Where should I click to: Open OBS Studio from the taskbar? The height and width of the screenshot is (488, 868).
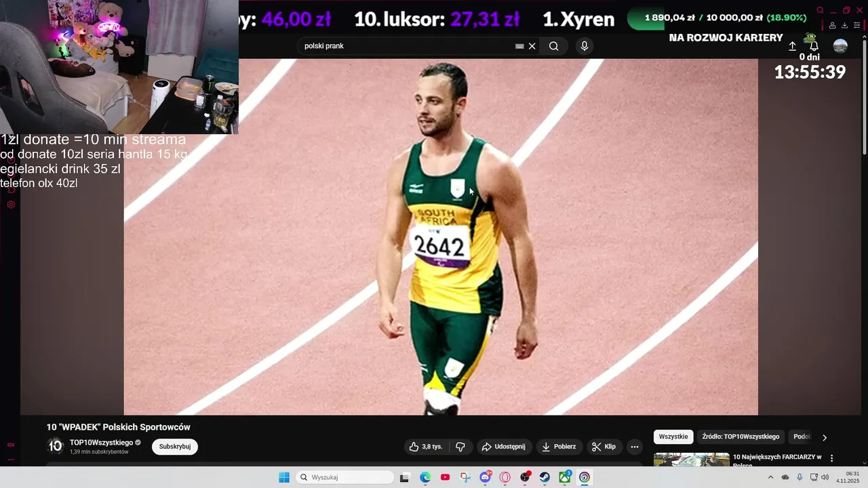click(x=526, y=477)
